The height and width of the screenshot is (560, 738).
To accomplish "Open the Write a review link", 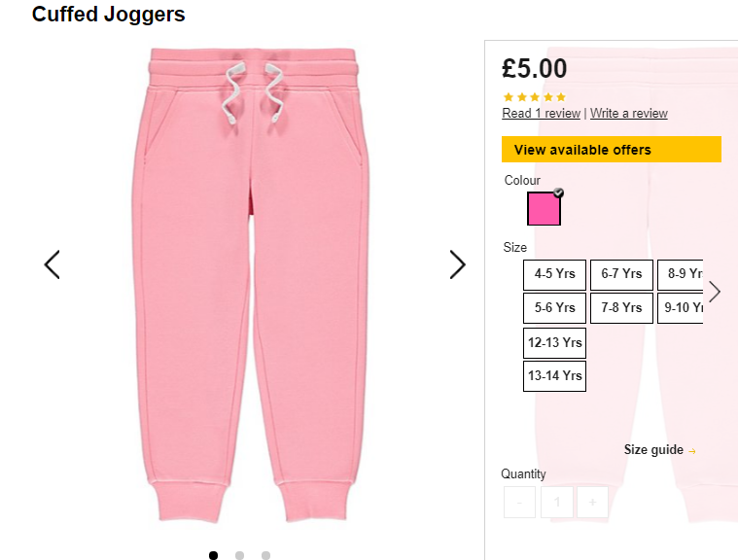I will [629, 114].
